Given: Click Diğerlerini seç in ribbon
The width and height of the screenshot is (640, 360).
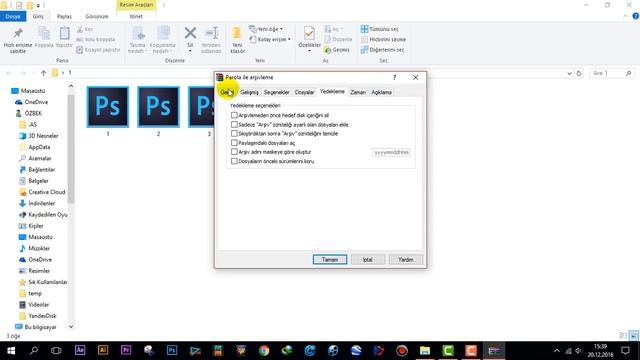Looking at the screenshot, I should [x=382, y=50].
